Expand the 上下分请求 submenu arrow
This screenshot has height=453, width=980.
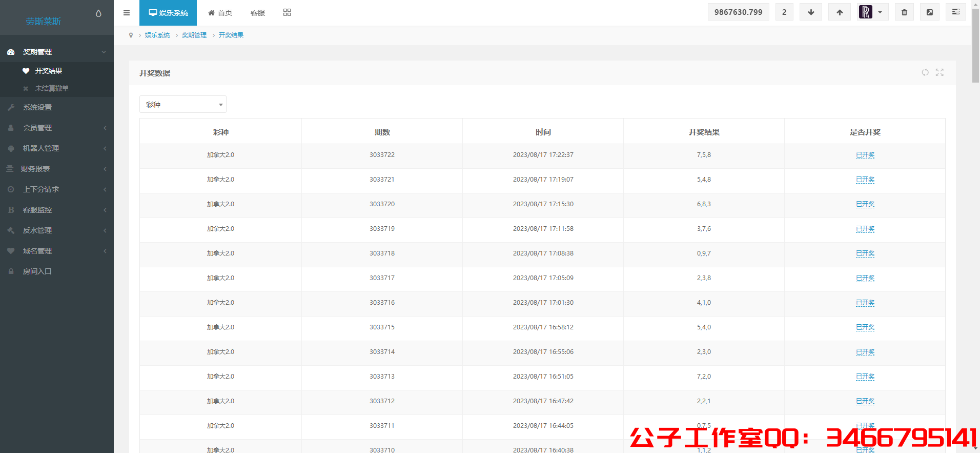click(x=105, y=189)
